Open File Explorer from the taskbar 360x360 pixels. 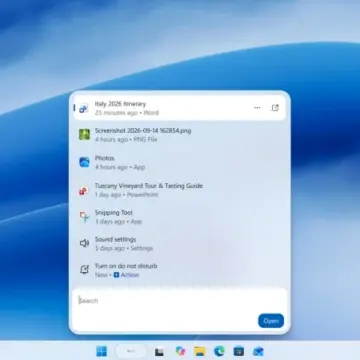[x=200, y=351]
